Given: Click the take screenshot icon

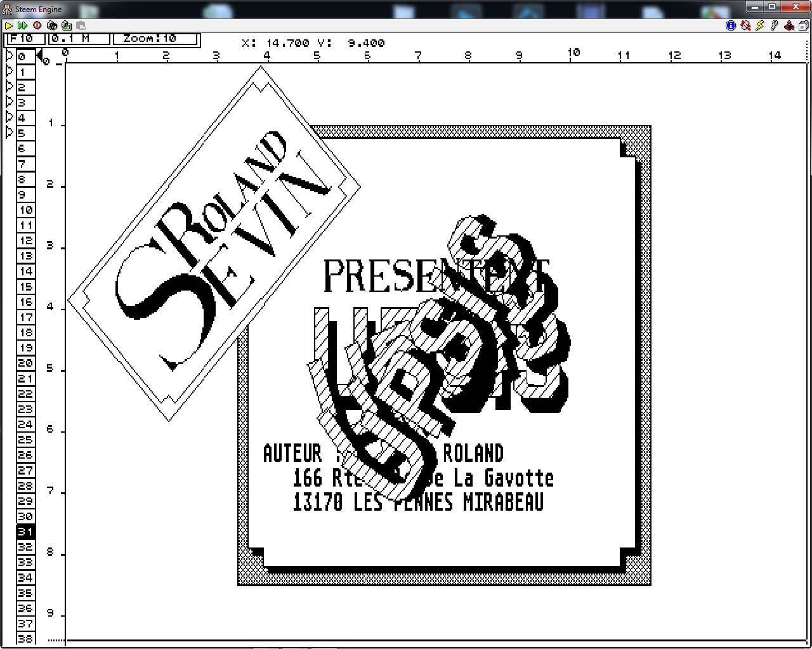Looking at the screenshot, I should pyautogui.click(x=67, y=25).
